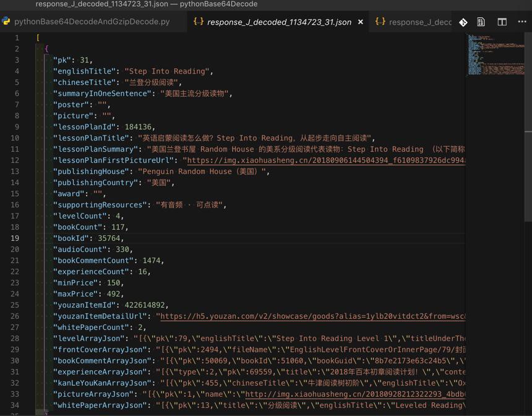Open the pictureArrayJson img.xiaohuasheng.cn link
532x416 pixels.
pos(355,394)
